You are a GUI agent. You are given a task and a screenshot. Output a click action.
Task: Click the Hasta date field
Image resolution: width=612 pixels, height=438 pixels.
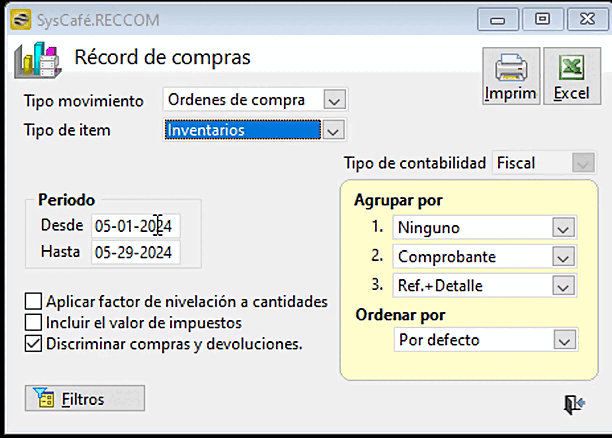click(135, 253)
